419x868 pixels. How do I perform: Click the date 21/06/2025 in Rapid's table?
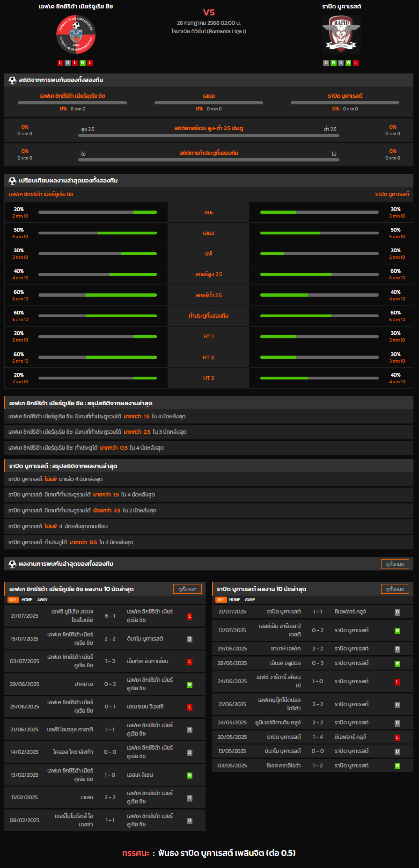point(232,704)
